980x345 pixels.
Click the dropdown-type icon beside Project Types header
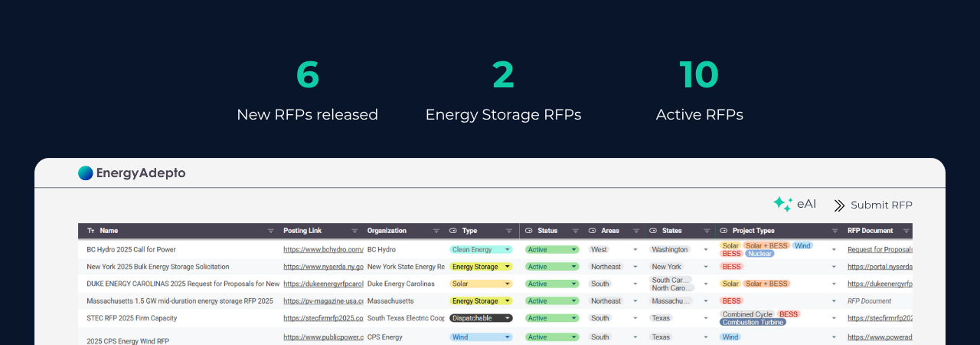(724, 231)
